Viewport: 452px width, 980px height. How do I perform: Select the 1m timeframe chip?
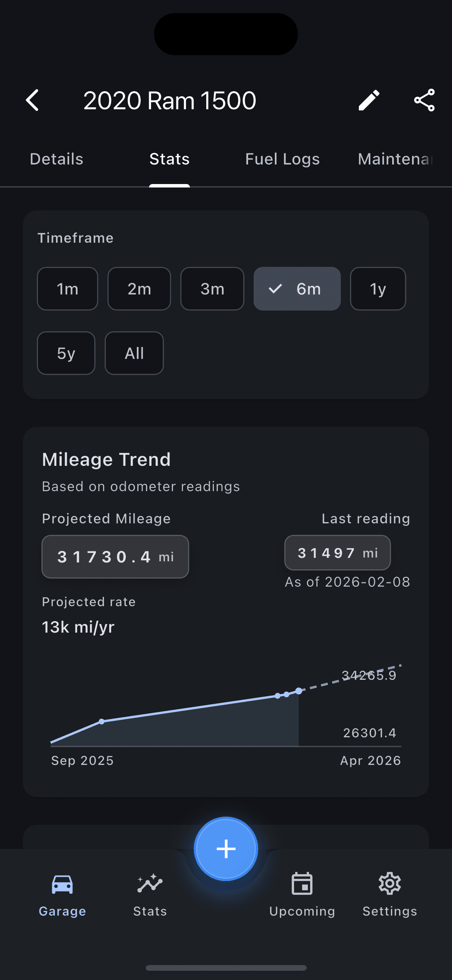click(x=67, y=289)
